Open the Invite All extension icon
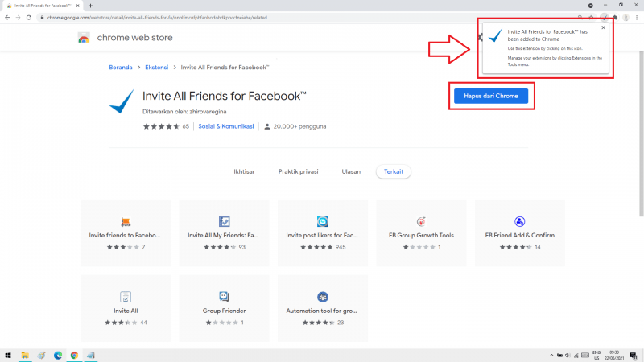The height and width of the screenshot is (362, 644). point(126,297)
